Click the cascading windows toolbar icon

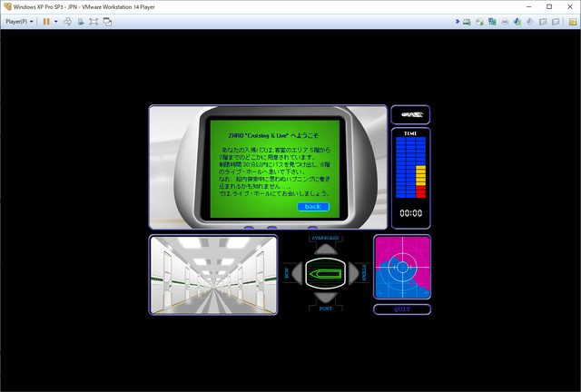tap(107, 22)
